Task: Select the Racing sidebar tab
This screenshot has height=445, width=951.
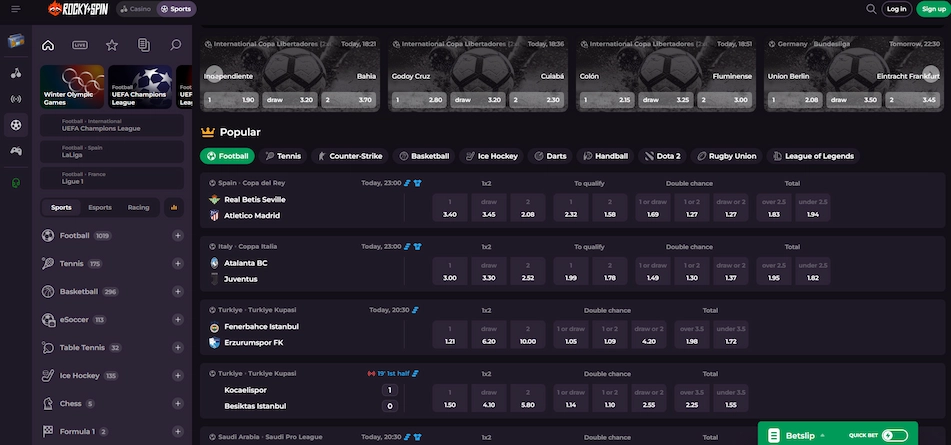Action: coord(138,207)
